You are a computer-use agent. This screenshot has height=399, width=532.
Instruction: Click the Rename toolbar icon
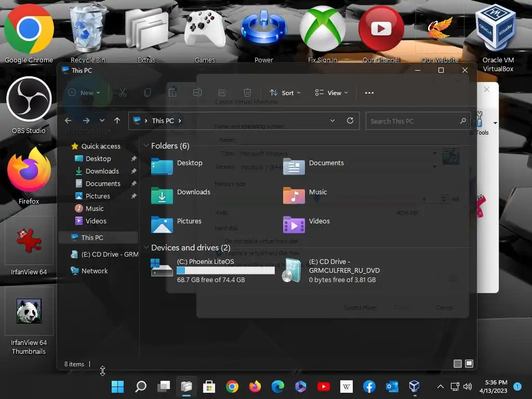click(197, 92)
